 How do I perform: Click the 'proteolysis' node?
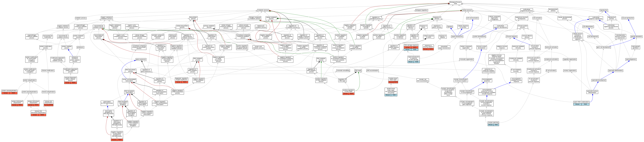tap(81, 47)
